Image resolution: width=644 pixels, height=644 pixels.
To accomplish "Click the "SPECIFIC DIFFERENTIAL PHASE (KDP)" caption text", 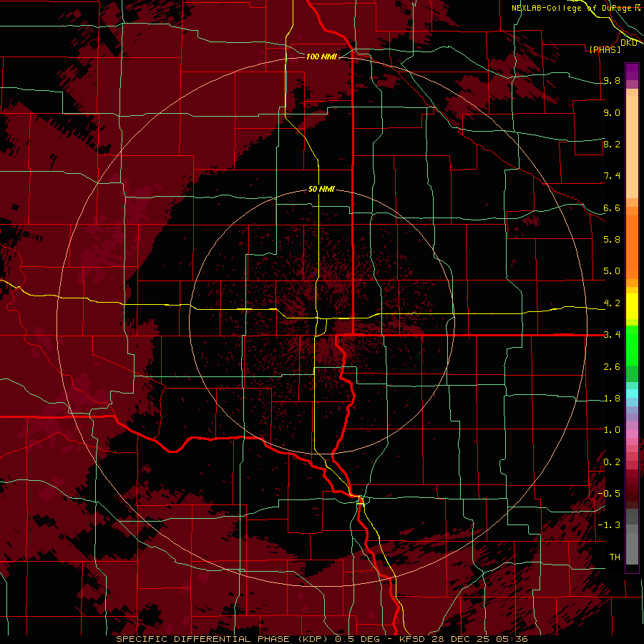I will click(224, 639).
